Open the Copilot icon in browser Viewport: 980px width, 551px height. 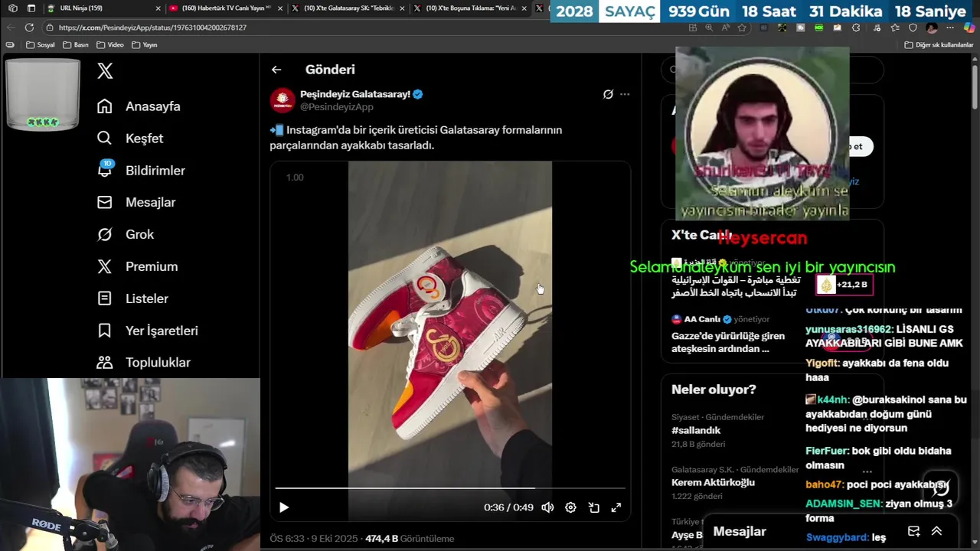point(969,28)
